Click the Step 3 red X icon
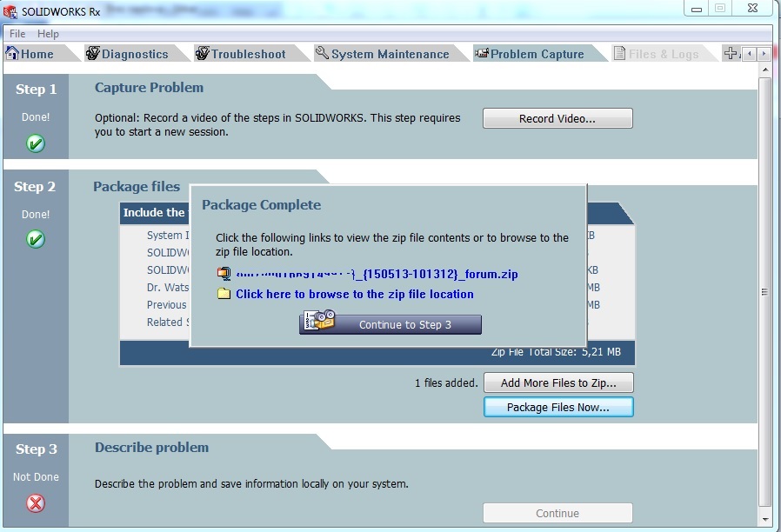 36,503
